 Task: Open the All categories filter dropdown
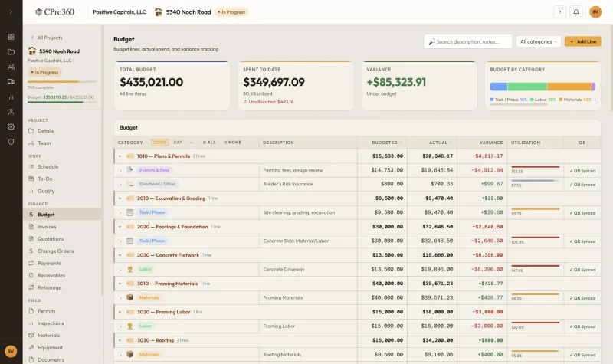click(539, 41)
